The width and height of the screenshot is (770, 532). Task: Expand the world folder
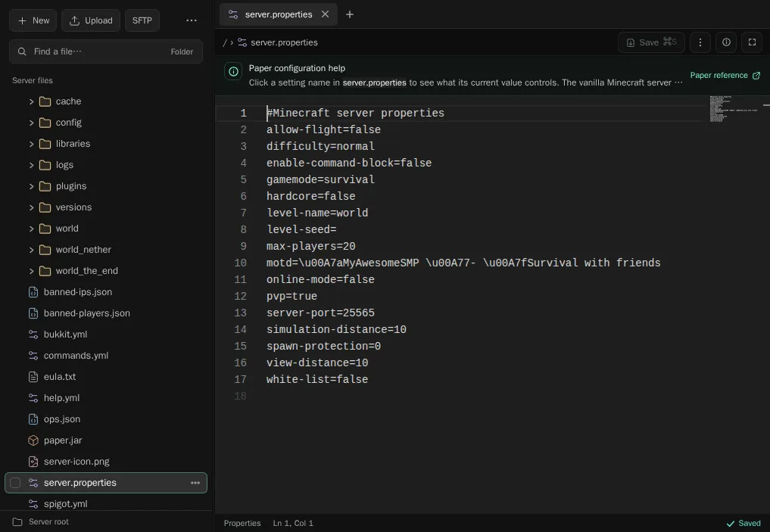pyautogui.click(x=32, y=229)
